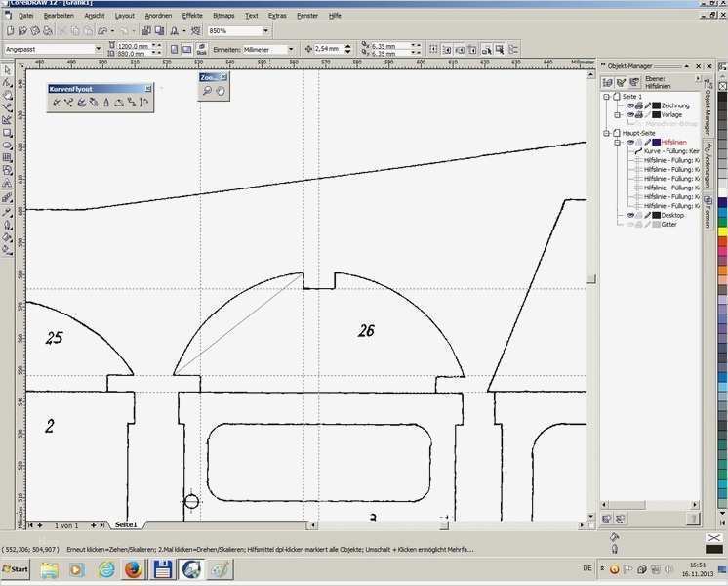Choose 3-point curve tool in Kurvenflyout

pos(119,103)
